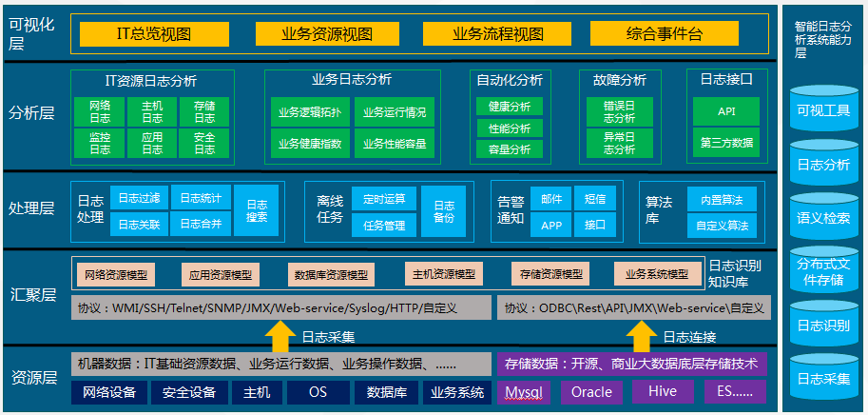This screenshot has height=415, width=868.
Task: Click the 安全设备 resource box
Action: [x=189, y=392]
